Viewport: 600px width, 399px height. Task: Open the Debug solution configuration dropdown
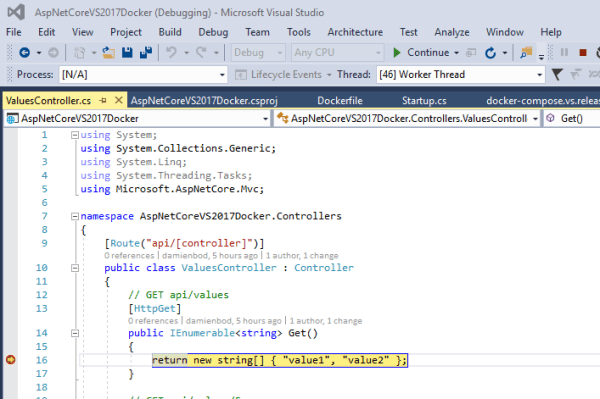coord(258,52)
